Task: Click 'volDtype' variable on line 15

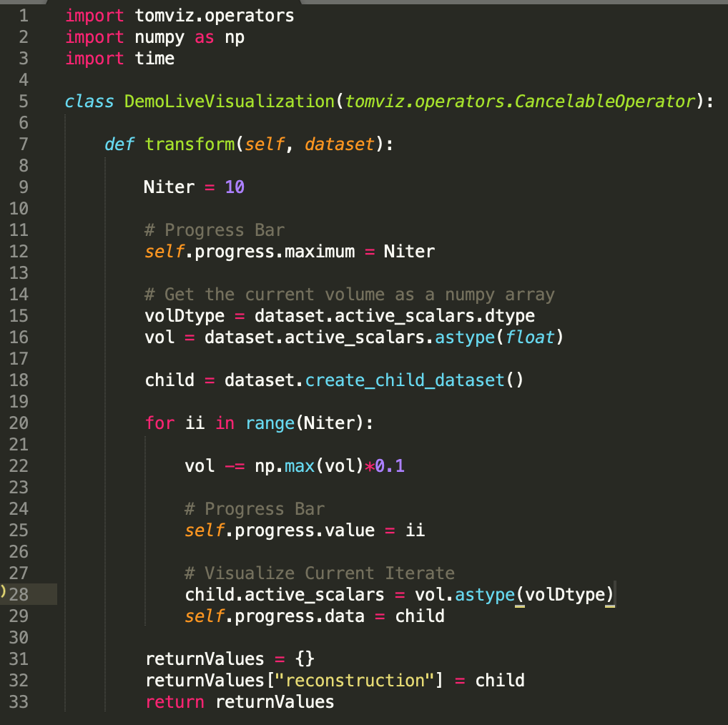Action: [x=185, y=316]
